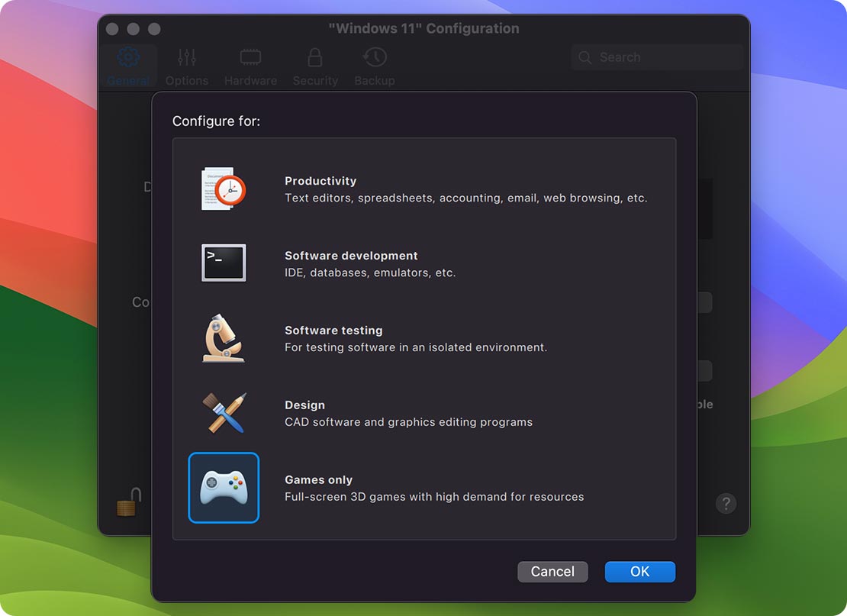Go to the Security tab
Viewport: 847px width, 616px height.
coord(315,67)
